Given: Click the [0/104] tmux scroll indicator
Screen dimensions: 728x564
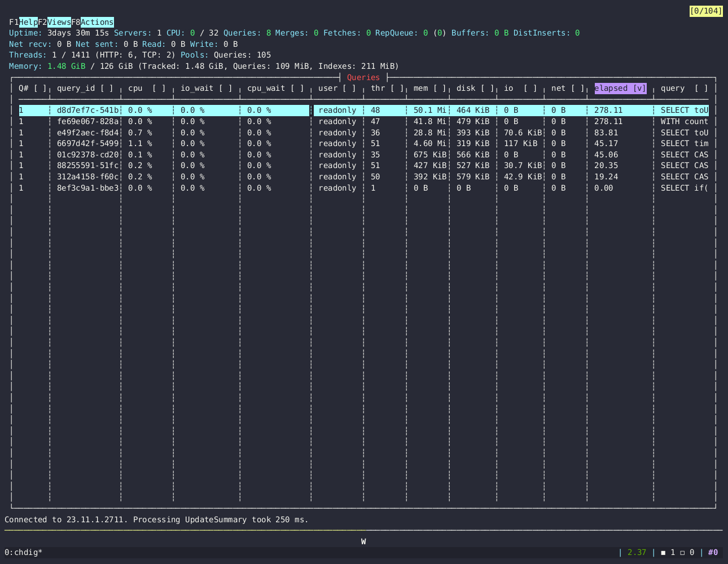Looking at the screenshot, I should [x=706, y=11].
